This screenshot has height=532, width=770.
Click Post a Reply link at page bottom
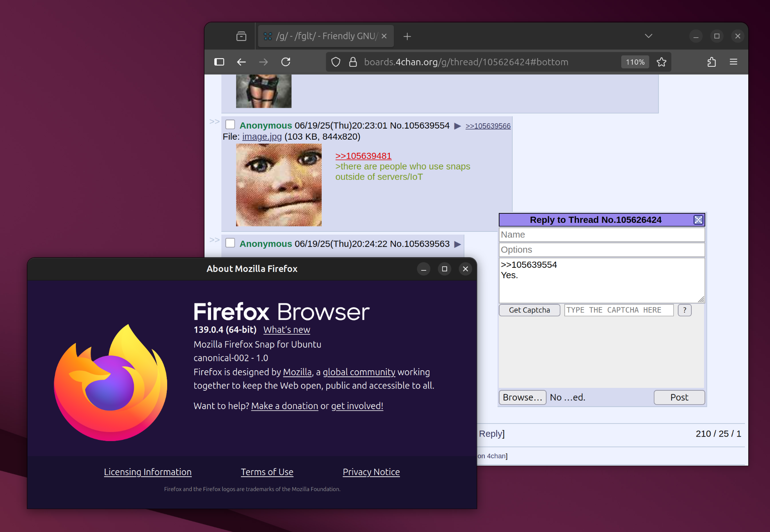coord(491,434)
